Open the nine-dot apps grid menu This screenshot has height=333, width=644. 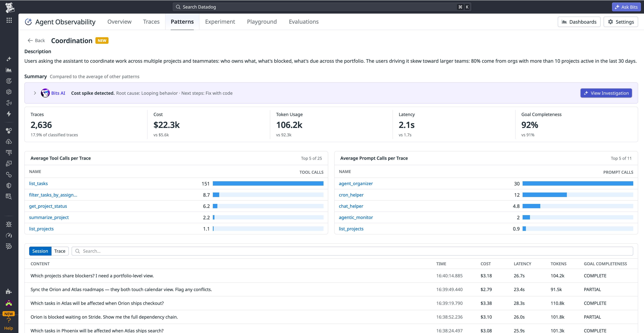[9, 20]
